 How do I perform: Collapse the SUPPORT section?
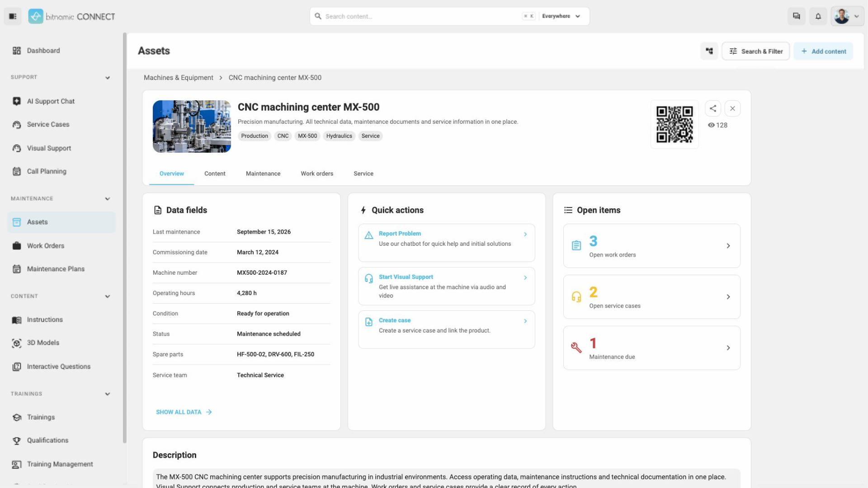pyautogui.click(x=108, y=78)
